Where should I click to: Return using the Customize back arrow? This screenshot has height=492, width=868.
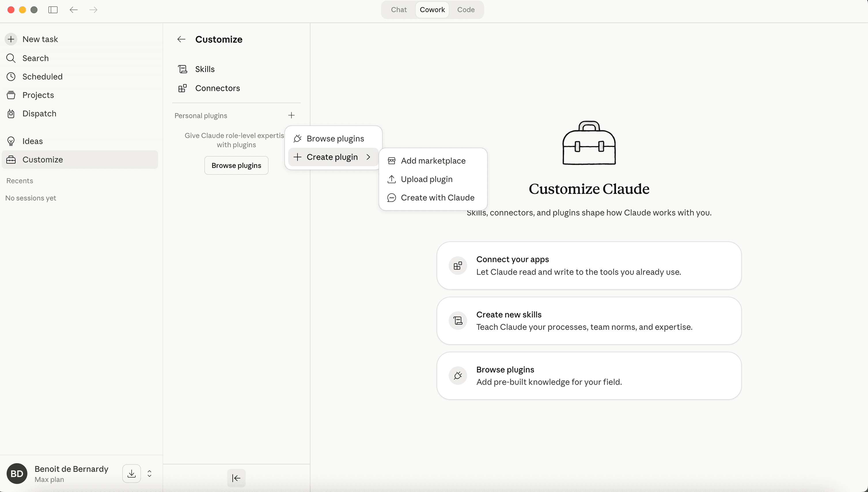[181, 39]
